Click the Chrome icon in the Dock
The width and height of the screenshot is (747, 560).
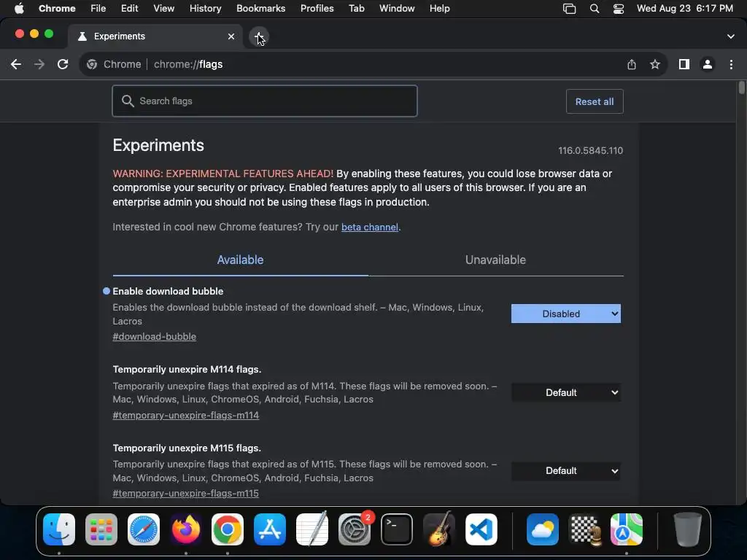[x=228, y=529]
